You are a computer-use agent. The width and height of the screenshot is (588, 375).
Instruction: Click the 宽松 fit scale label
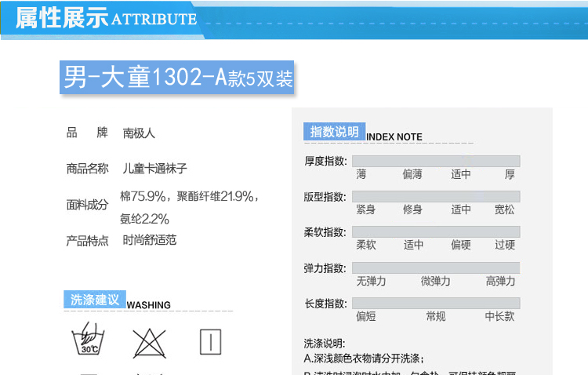(x=505, y=209)
